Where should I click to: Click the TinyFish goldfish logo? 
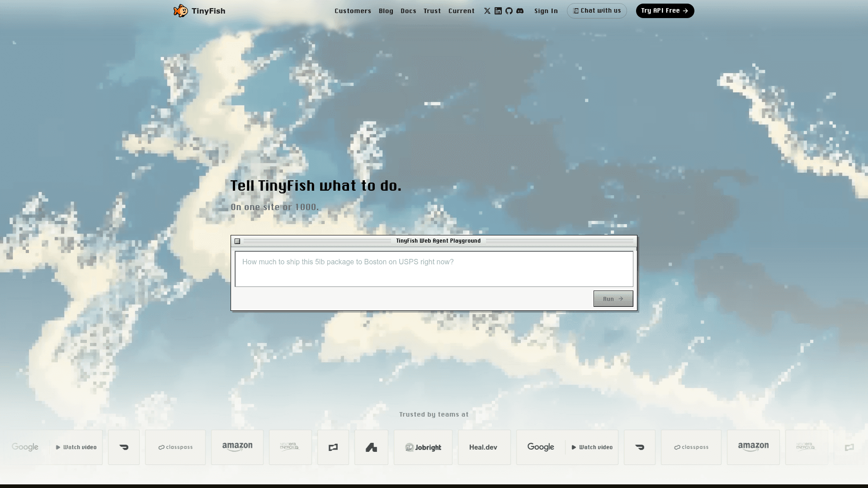181,11
